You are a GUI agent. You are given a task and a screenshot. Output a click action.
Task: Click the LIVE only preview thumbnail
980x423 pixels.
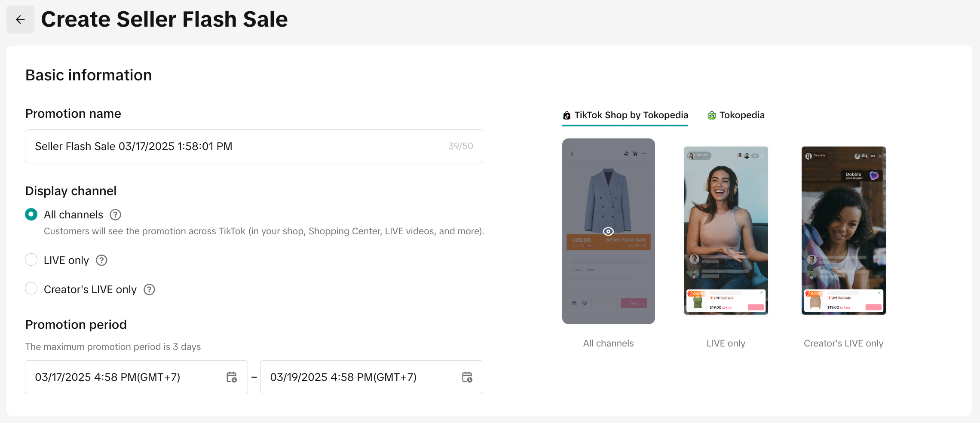click(x=726, y=230)
